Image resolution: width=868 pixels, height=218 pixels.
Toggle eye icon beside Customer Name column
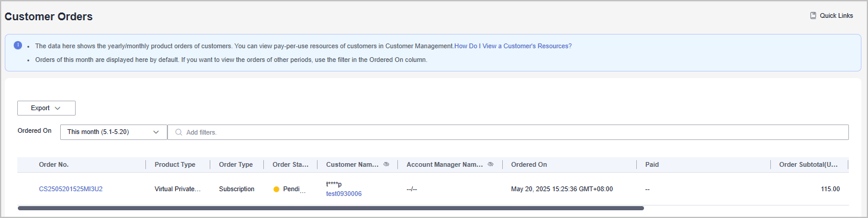[x=386, y=164]
